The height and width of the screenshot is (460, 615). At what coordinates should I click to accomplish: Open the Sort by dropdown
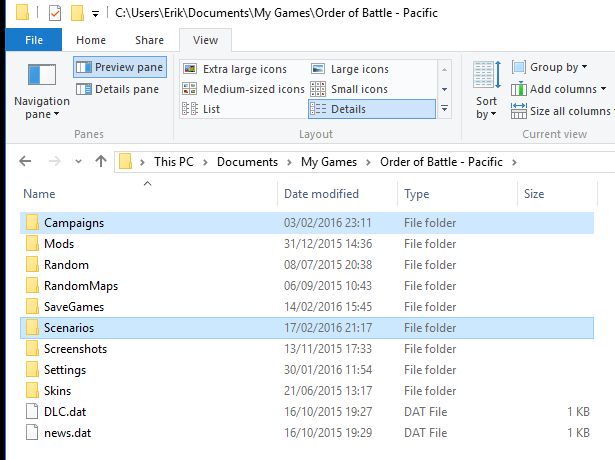tap(486, 90)
